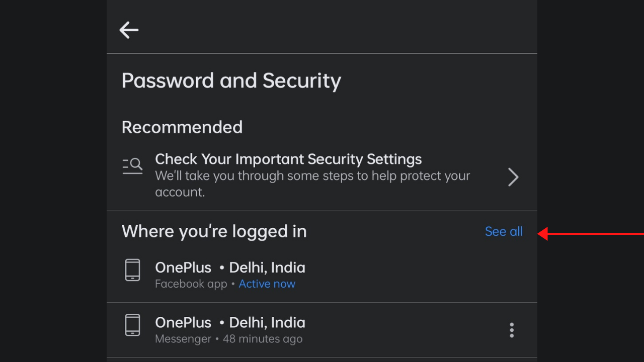Go back using the left arrow

click(x=129, y=30)
